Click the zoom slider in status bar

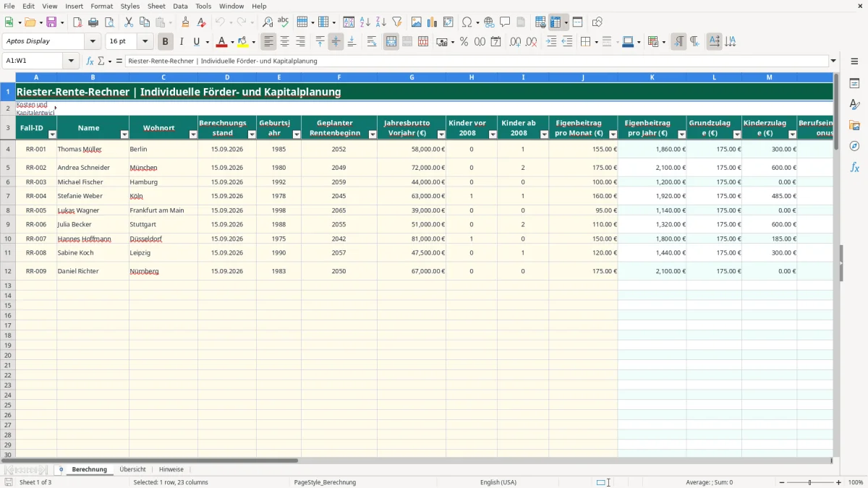pyautogui.click(x=810, y=482)
